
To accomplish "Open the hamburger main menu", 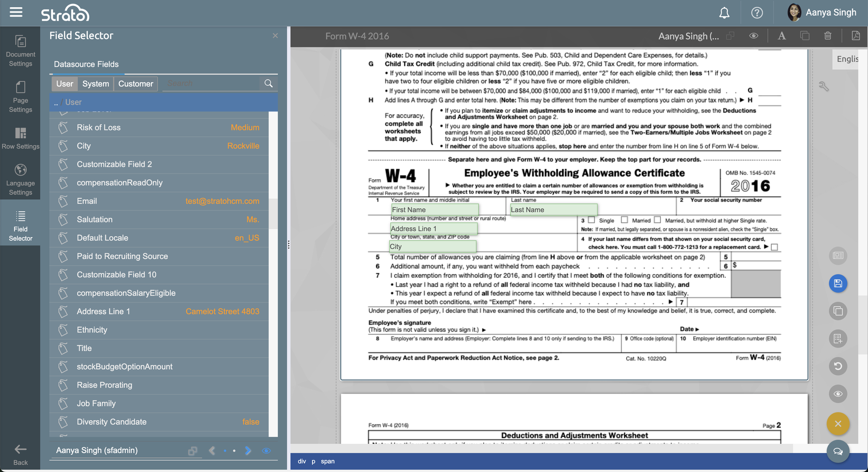I will (x=16, y=12).
